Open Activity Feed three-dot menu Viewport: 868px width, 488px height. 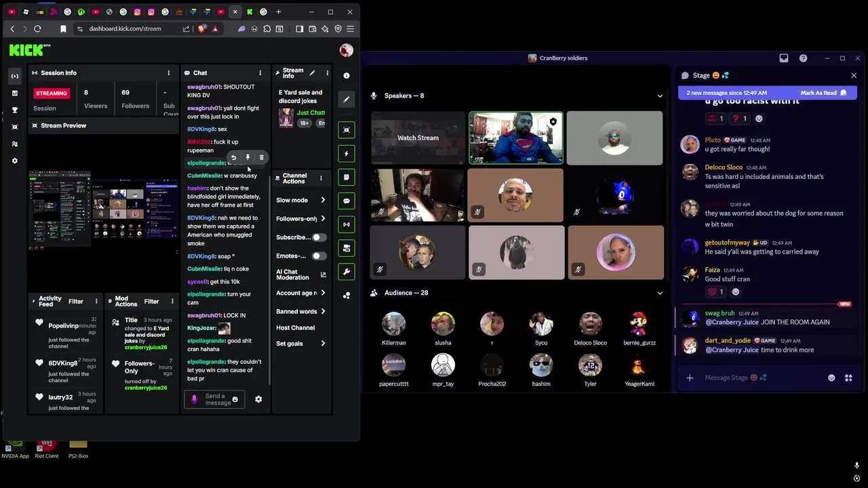96,302
